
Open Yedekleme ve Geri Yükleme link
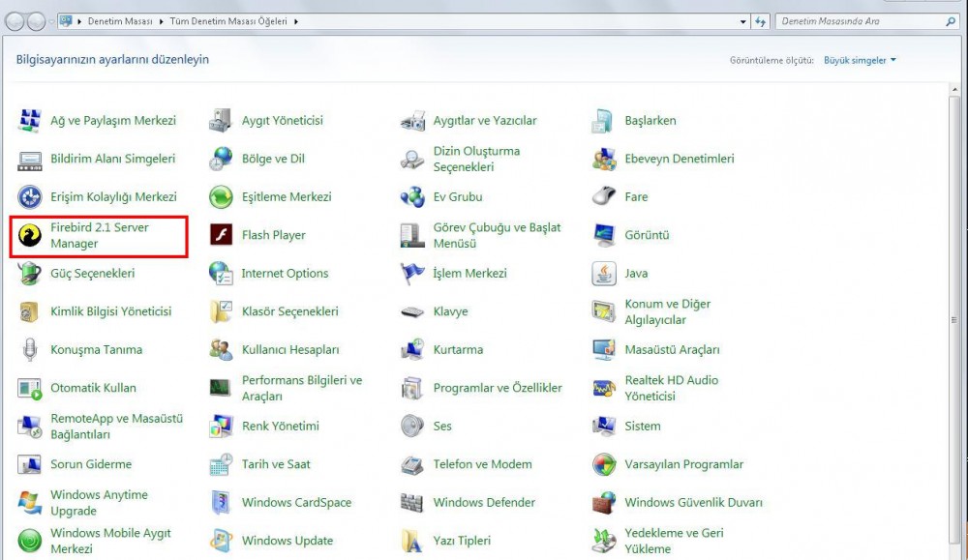[674, 541]
